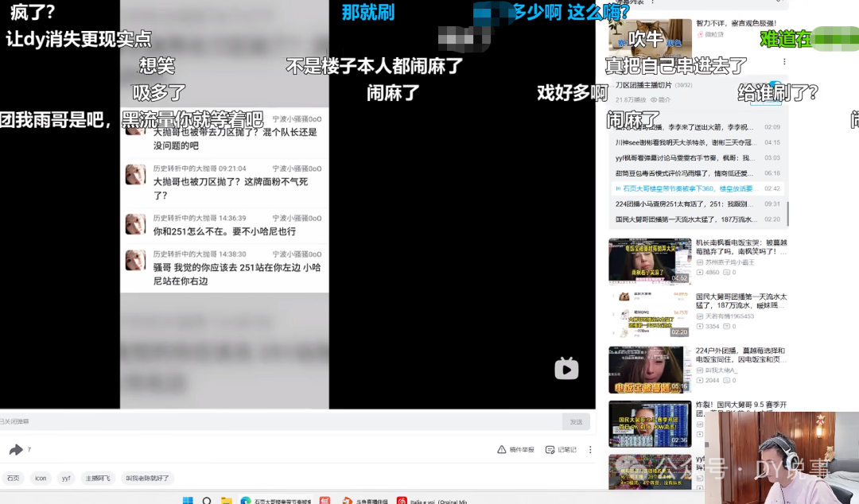Play playlist item 甜筒豆包毒舌模式评价冯雨墨了
859x504 pixels.
[x=698, y=173]
